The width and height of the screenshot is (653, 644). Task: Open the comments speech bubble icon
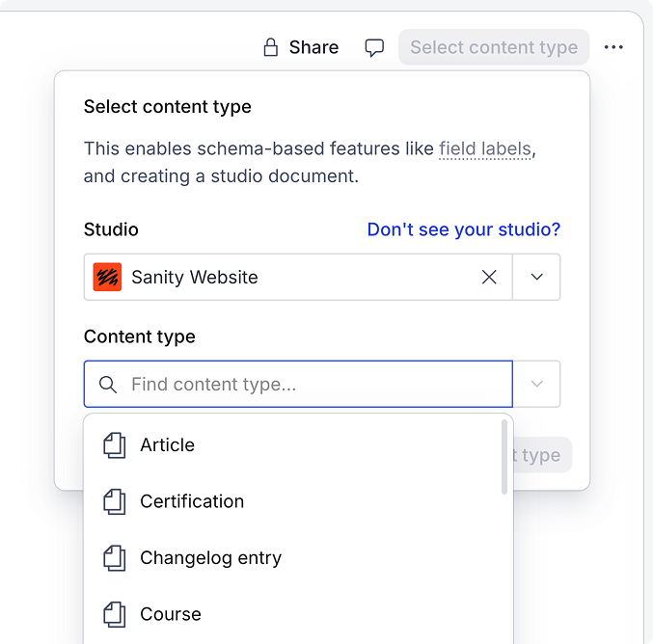click(374, 47)
